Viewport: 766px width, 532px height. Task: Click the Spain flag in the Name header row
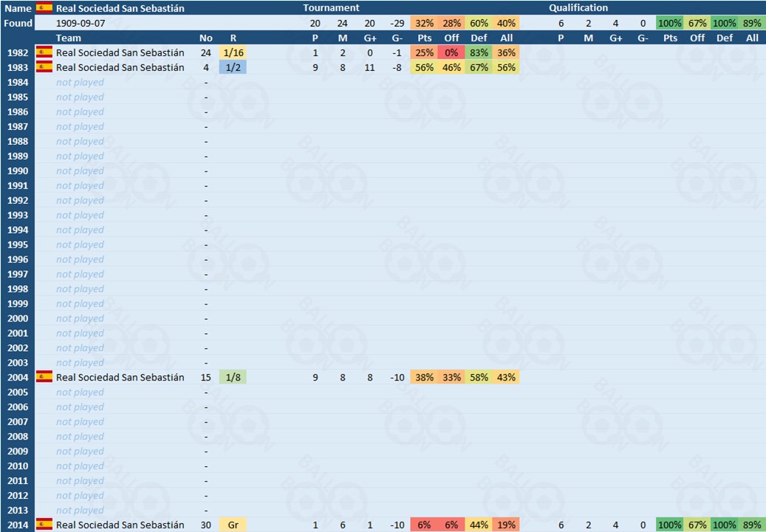click(44, 8)
